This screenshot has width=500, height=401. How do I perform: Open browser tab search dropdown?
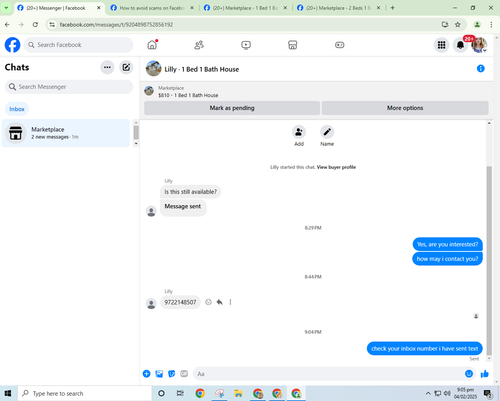coord(6,8)
